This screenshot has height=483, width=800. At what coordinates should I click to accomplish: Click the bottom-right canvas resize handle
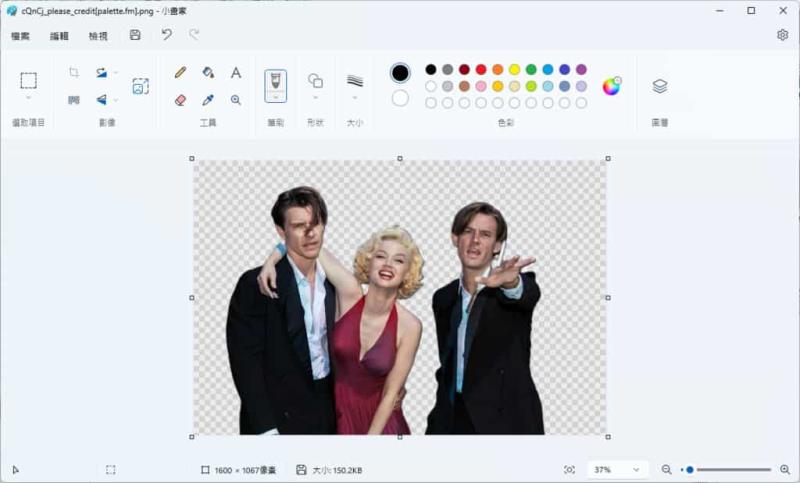608,437
